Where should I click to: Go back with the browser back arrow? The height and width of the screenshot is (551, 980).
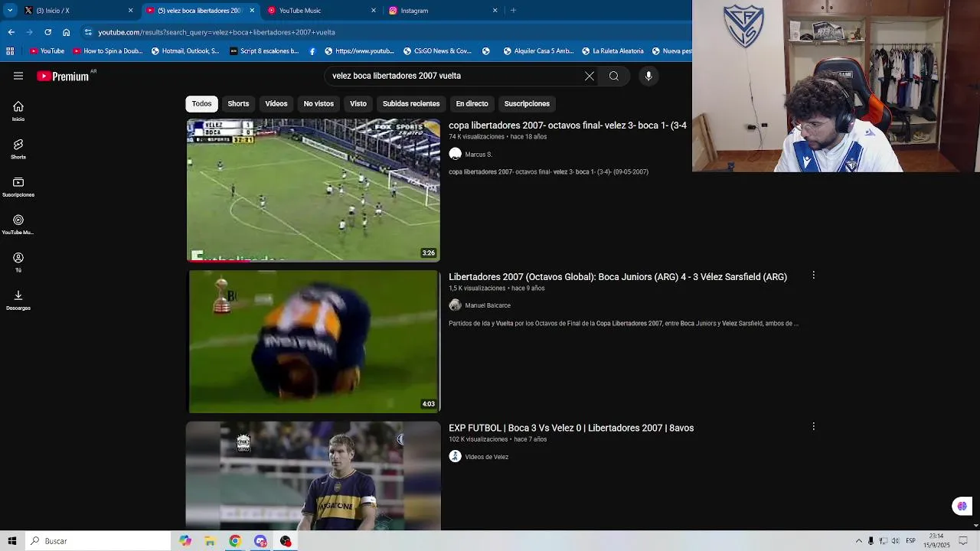pos(11,32)
